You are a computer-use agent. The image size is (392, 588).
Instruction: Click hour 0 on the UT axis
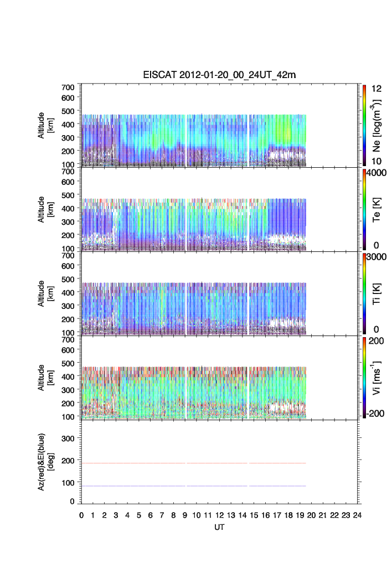81,515
